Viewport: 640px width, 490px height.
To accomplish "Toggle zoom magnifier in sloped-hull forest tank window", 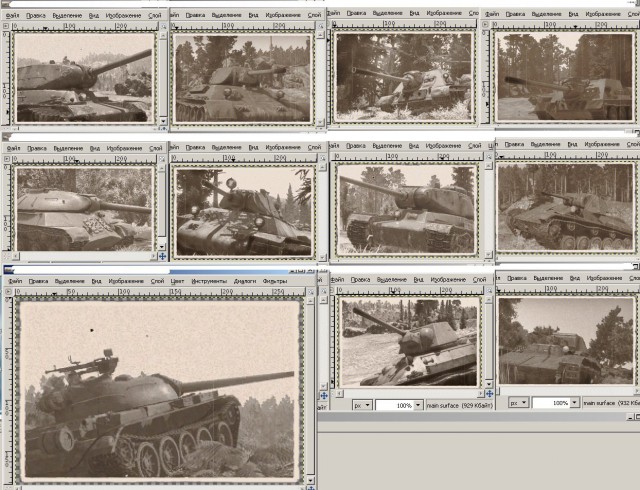I will [320, 26].
